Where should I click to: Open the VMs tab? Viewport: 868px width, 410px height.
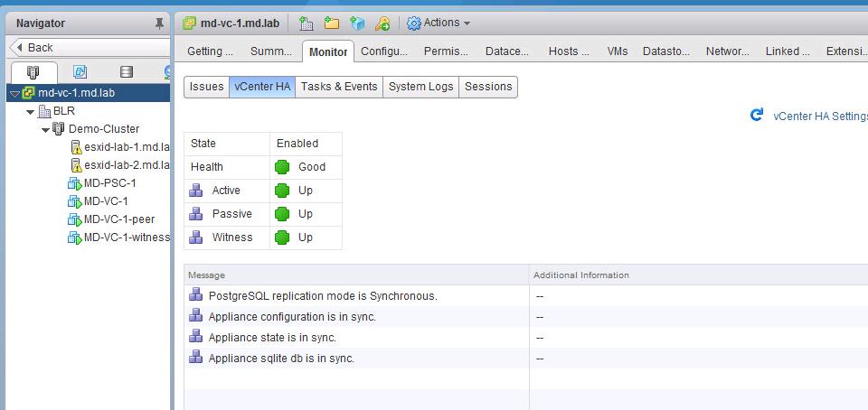pyautogui.click(x=618, y=51)
